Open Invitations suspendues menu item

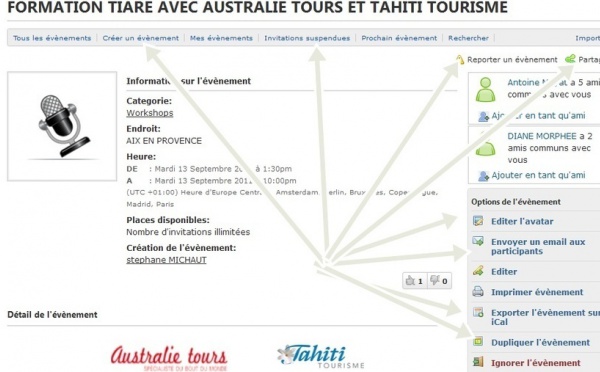(x=307, y=38)
